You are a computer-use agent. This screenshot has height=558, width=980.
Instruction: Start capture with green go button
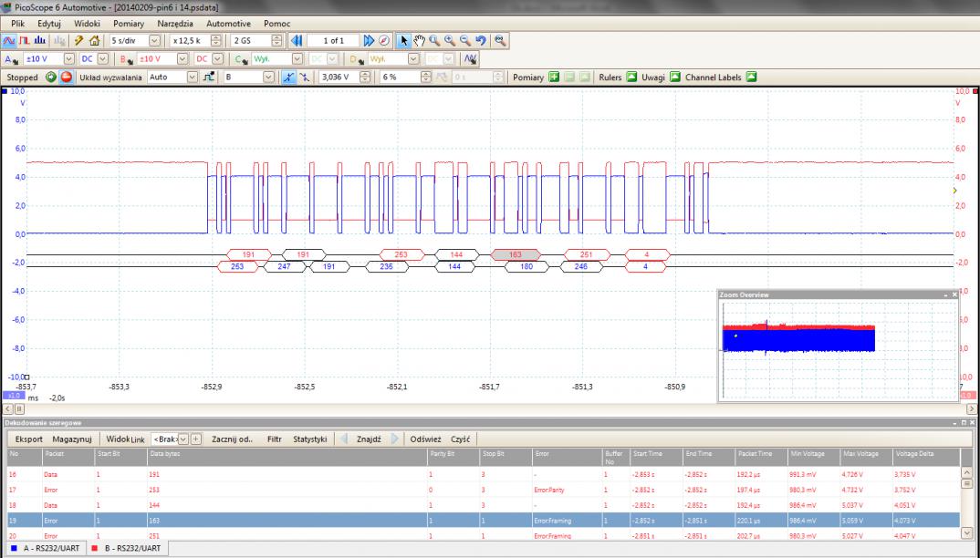[51, 77]
